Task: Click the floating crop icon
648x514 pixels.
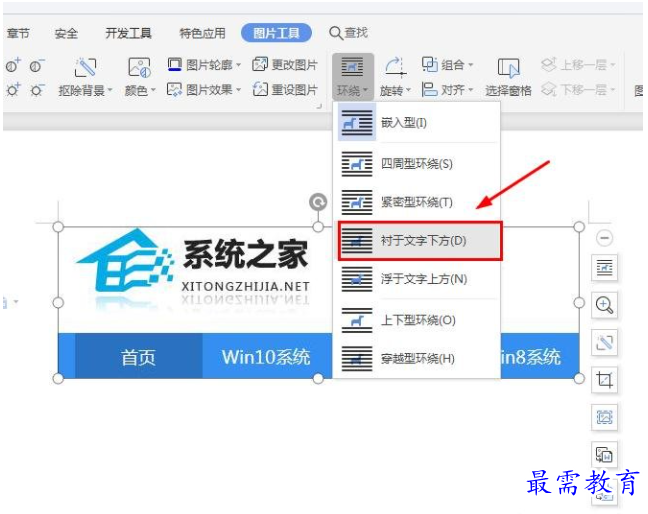Action: point(604,380)
